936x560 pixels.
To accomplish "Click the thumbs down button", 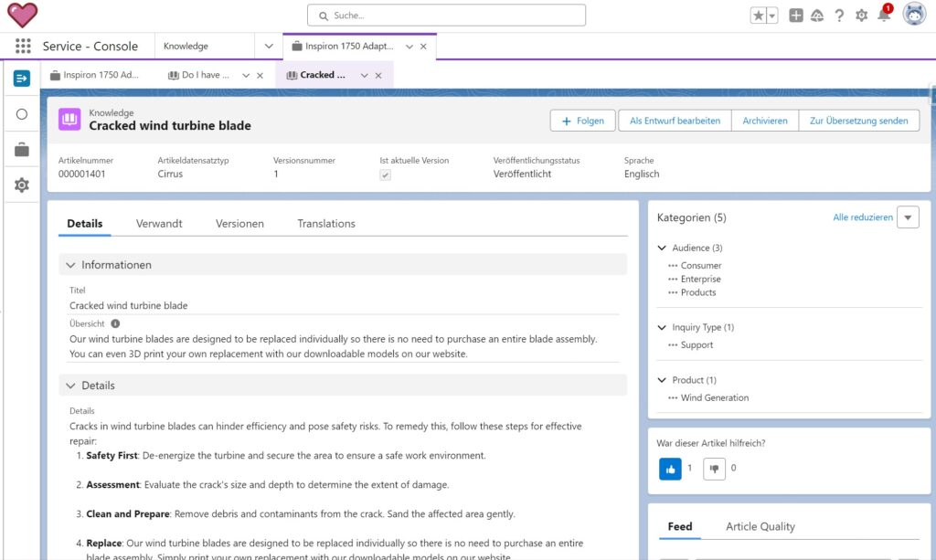I will point(714,469).
